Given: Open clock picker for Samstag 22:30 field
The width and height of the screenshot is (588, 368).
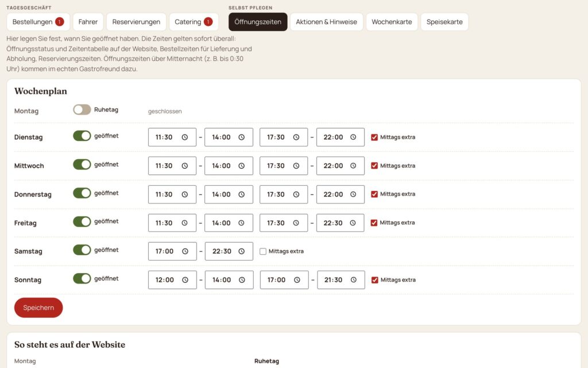Looking at the screenshot, I should click(x=242, y=252).
